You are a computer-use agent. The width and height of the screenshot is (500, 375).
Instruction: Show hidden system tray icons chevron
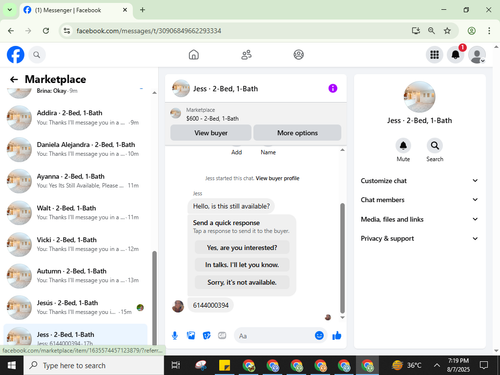coord(436,365)
